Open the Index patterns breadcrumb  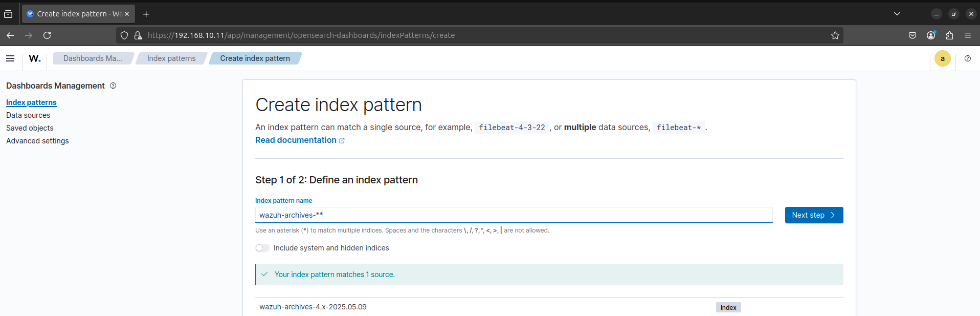point(171,58)
